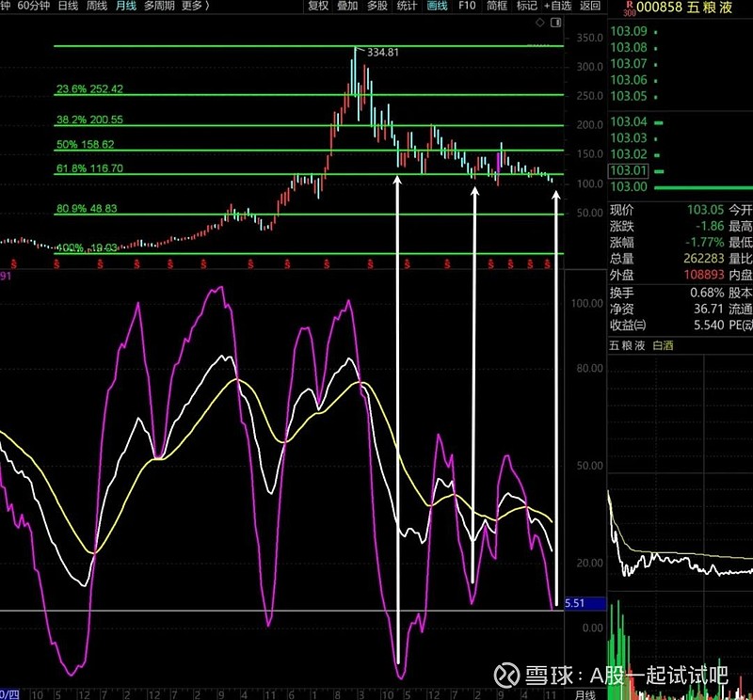Click the order book price 103.05
The image size is (753, 700).
click(x=629, y=97)
